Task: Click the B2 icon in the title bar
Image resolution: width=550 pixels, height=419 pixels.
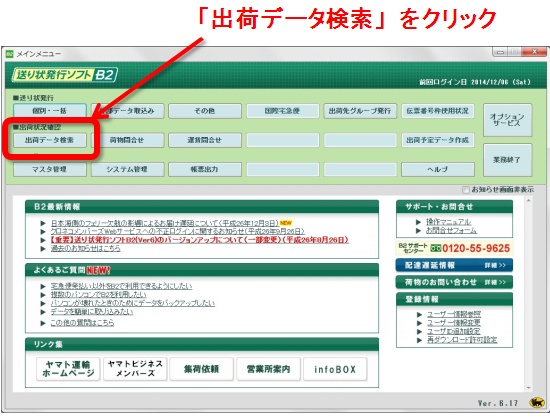Action: 9,54
